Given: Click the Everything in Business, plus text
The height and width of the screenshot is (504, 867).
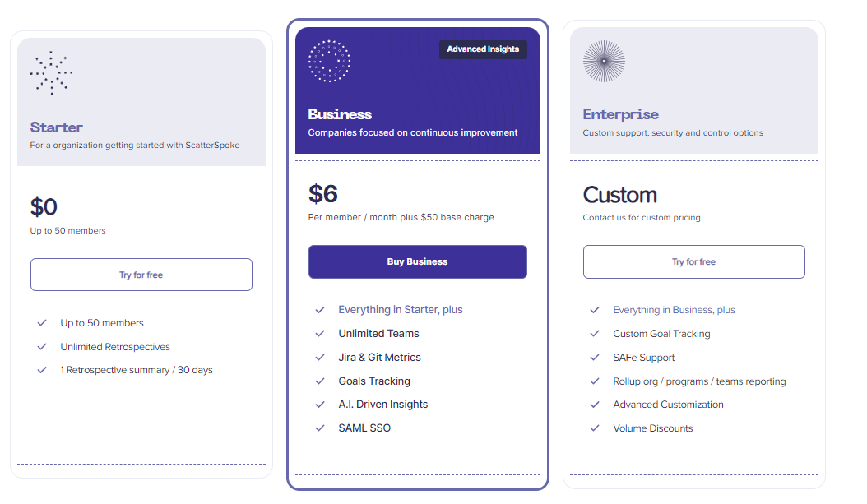Looking at the screenshot, I should (x=674, y=310).
